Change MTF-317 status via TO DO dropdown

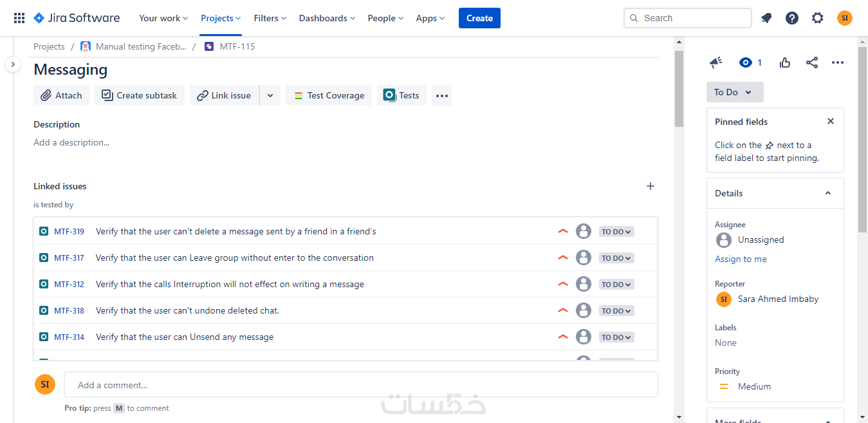click(x=616, y=258)
